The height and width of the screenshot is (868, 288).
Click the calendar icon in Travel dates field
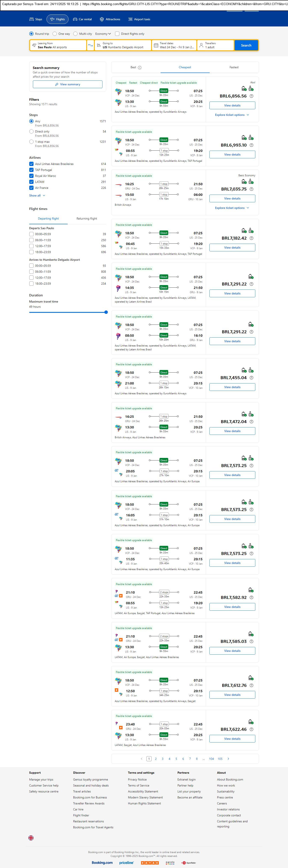click(x=156, y=45)
